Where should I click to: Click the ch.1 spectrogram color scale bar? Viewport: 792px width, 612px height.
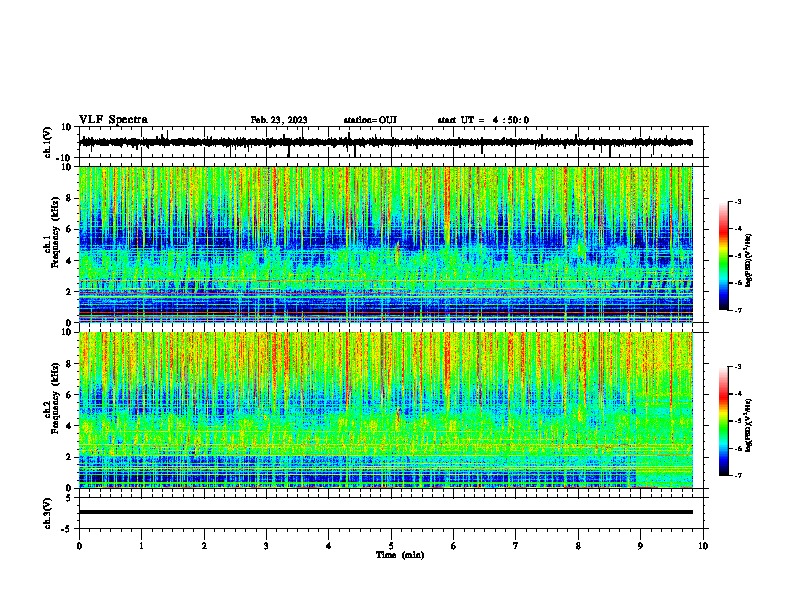pyautogui.click(x=724, y=256)
